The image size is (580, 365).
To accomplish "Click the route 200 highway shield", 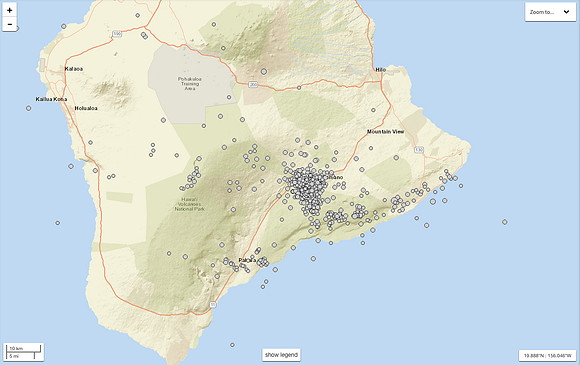I will [x=253, y=85].
